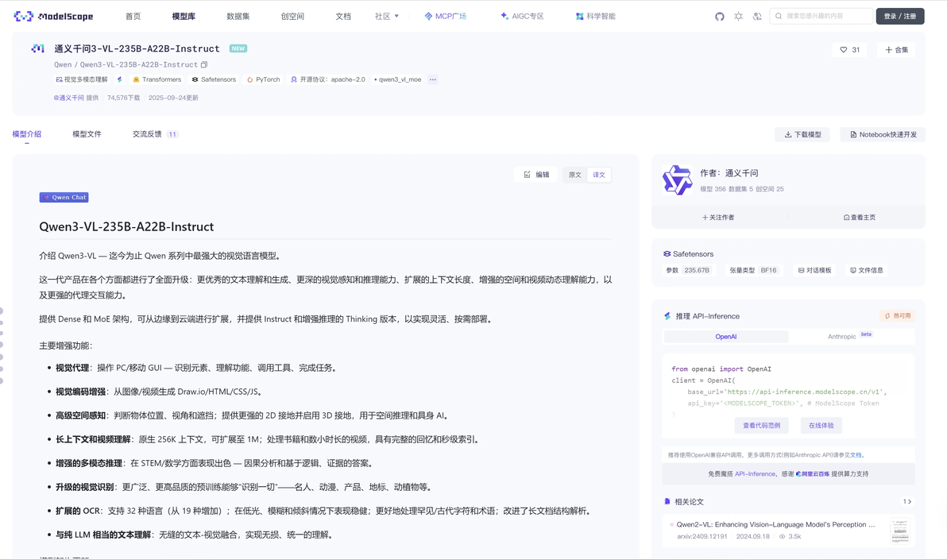
Task: Click the 文件信息 button
Action: click(867, 270)
